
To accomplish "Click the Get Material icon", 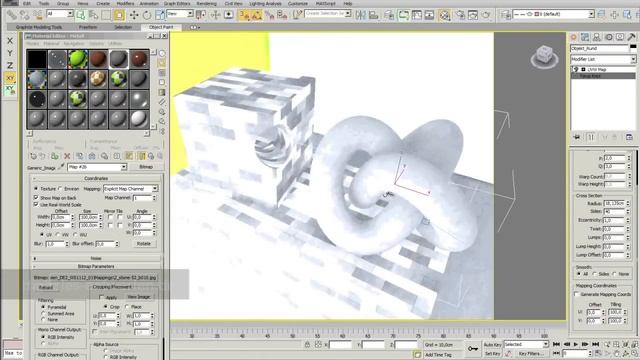I will [33, 156].
